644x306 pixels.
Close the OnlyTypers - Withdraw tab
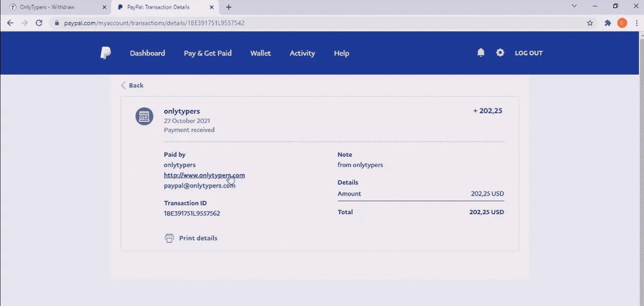104,7
